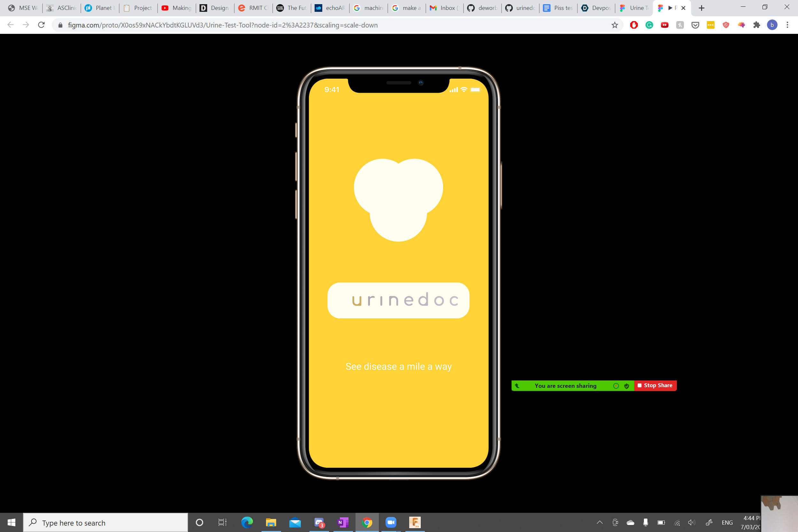
Task: Open the Chrome profile 'b' avatar menu
Action: 772,25
